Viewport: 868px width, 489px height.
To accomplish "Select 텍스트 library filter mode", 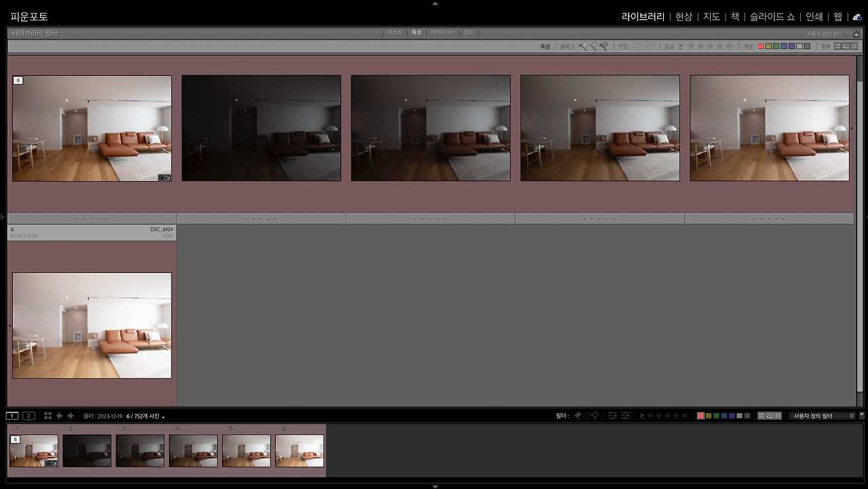I will click(x=395, y=33).
